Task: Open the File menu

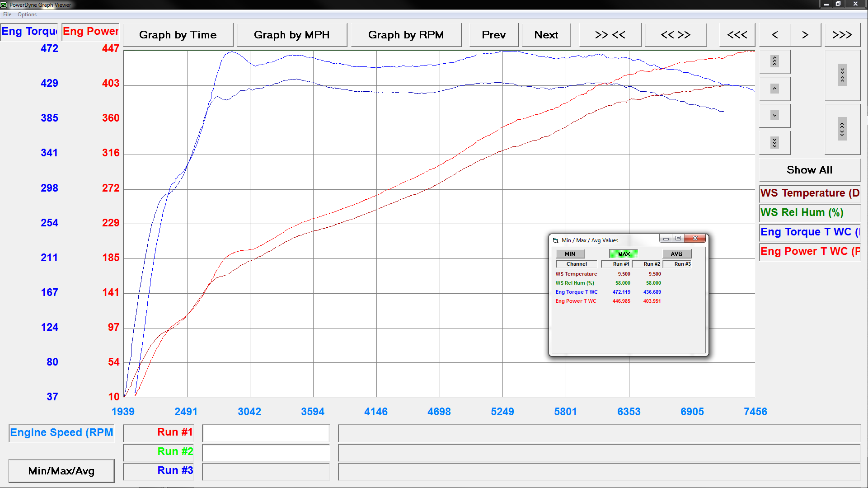Action: pyautogui.click(x=7, y=14)
